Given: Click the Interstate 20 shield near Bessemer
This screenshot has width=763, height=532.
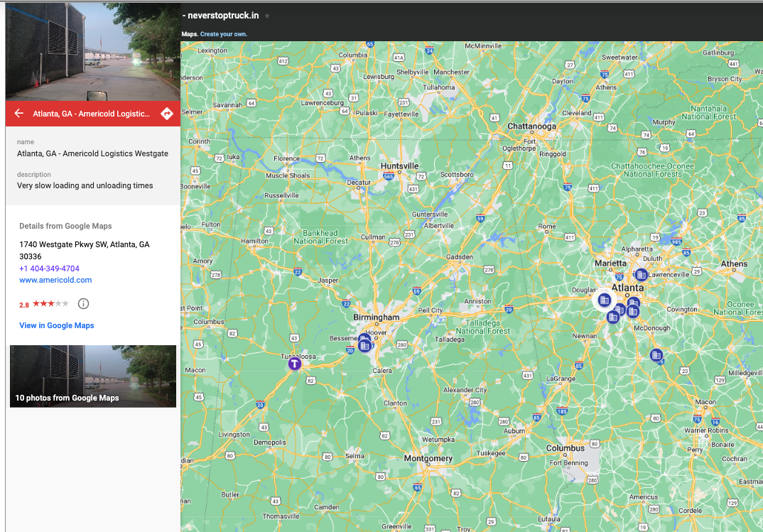Looking at the screenshot, I should coord(350,350).
